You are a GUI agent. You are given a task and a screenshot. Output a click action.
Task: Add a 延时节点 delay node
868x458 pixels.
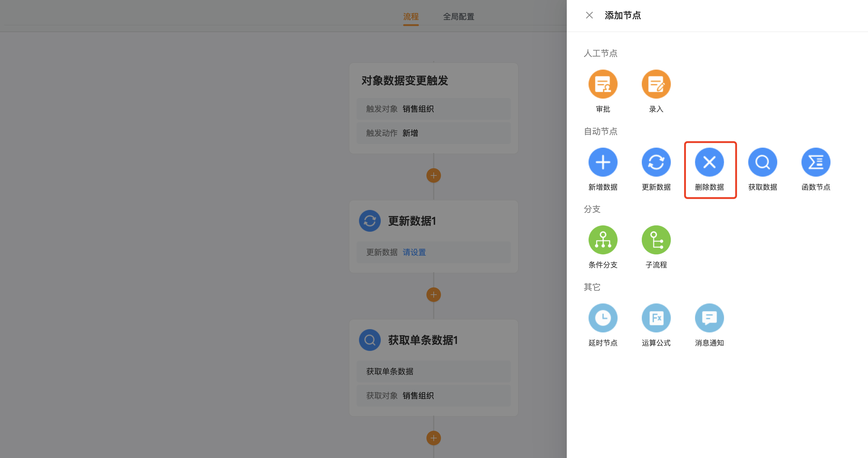click(x=603, y=318)
